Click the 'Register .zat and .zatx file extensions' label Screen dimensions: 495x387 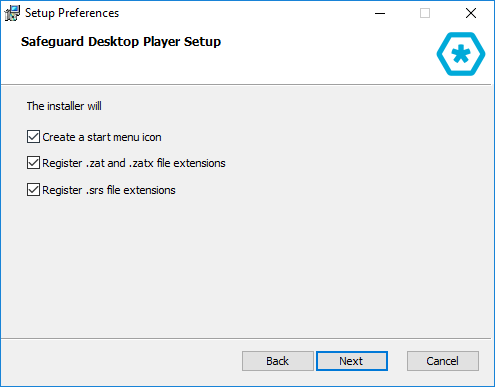pyautogui.click(x=134, y=163)
